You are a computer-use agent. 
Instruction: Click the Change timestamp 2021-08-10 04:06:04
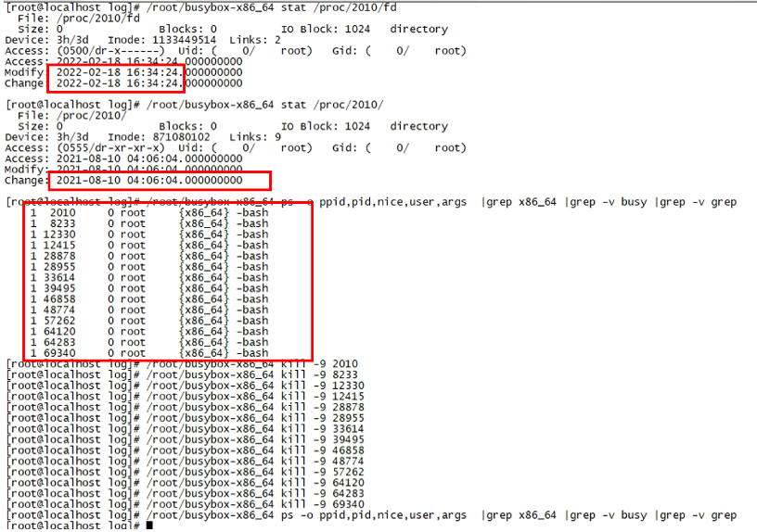point(149,180)
